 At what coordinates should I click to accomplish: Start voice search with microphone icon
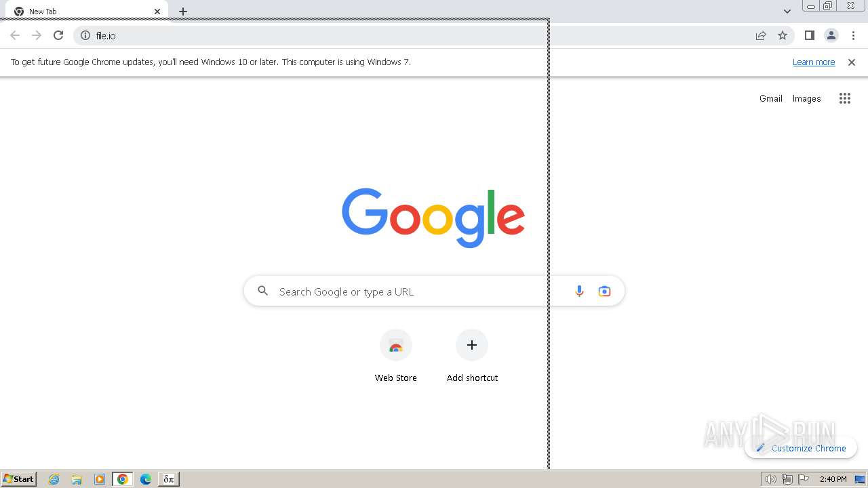coord(579,291)
